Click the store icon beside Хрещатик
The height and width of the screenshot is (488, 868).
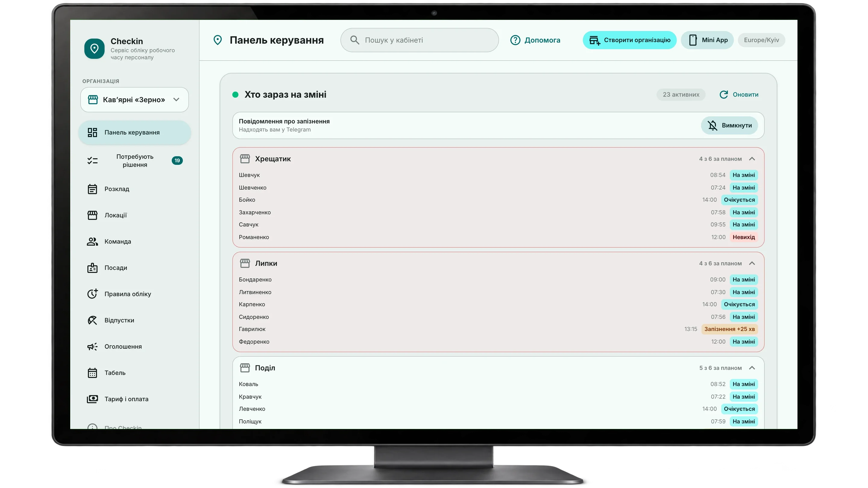[245, 159]
